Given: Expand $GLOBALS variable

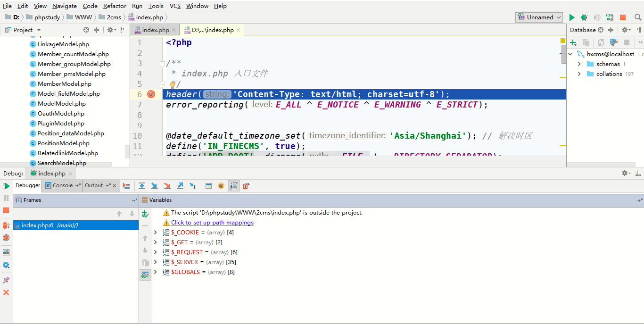Looking at the screenshot, I should click(156, 272).
